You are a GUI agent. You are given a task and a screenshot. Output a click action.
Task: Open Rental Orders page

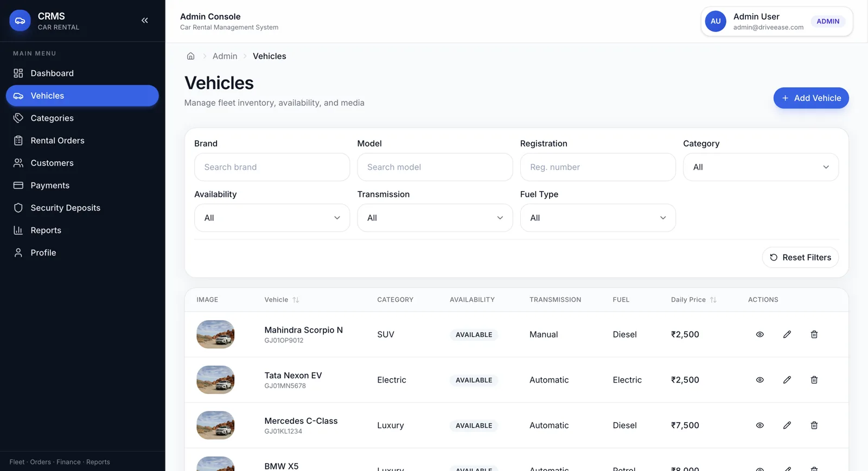click(82, 141)
